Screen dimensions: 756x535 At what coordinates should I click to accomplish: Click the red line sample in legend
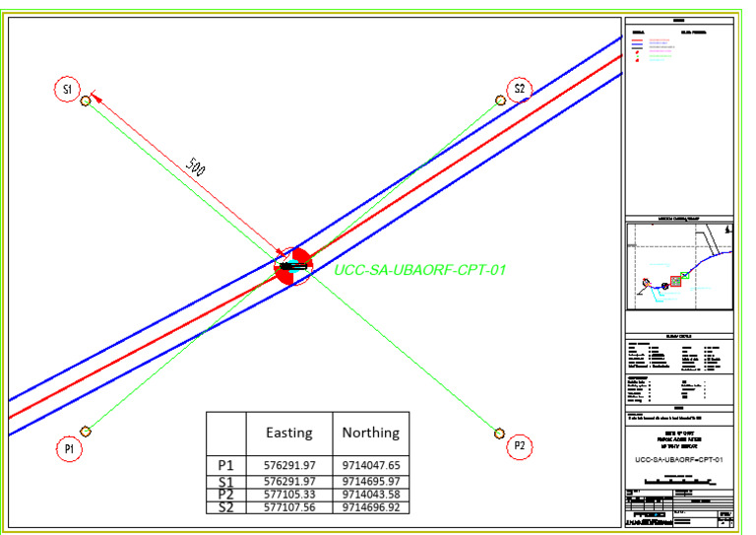click(637, 40)
